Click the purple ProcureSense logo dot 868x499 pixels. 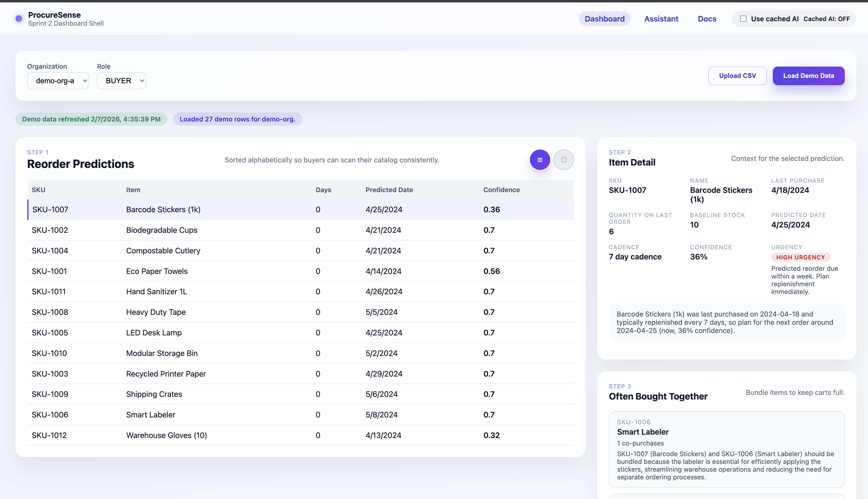click(x=19, y=18)
